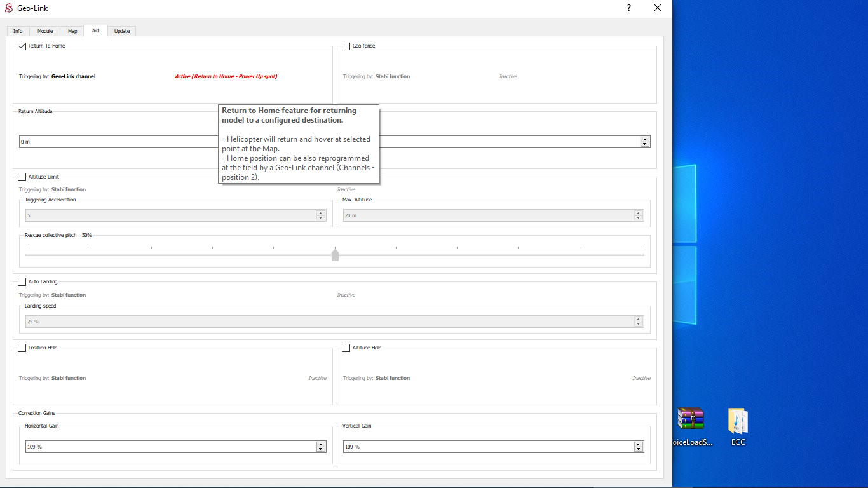
Task: Uncheck the Return To Home checkbox
Action: [22, 46]
